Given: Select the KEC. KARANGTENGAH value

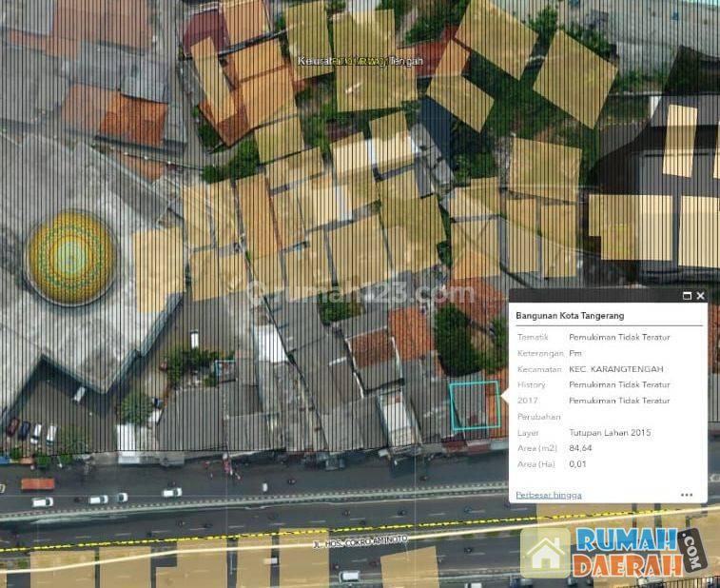Looking at the screenshot, I should tap(615, 369).
